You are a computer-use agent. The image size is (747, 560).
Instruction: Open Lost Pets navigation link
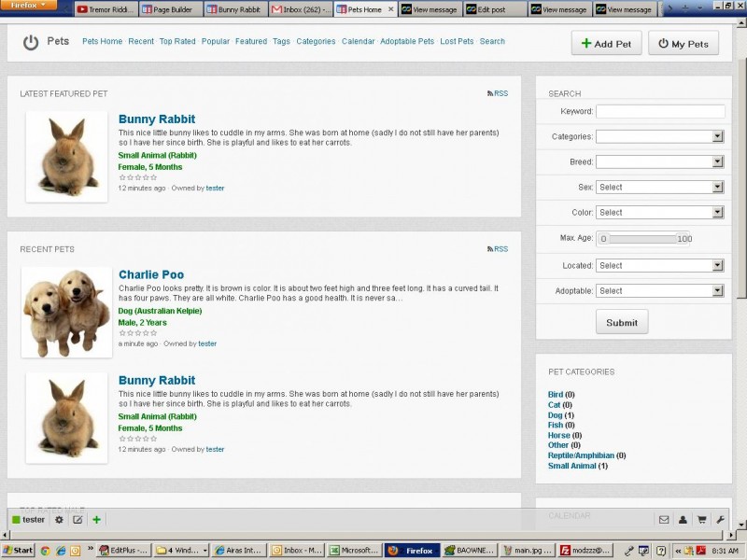[457, 41]
